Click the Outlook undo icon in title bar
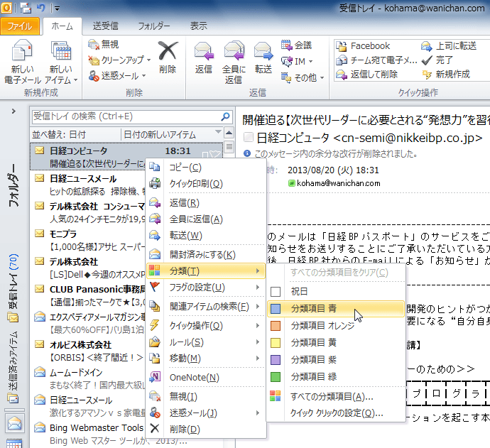The width and height of the screenshot is (490, 448). [41, 8]
